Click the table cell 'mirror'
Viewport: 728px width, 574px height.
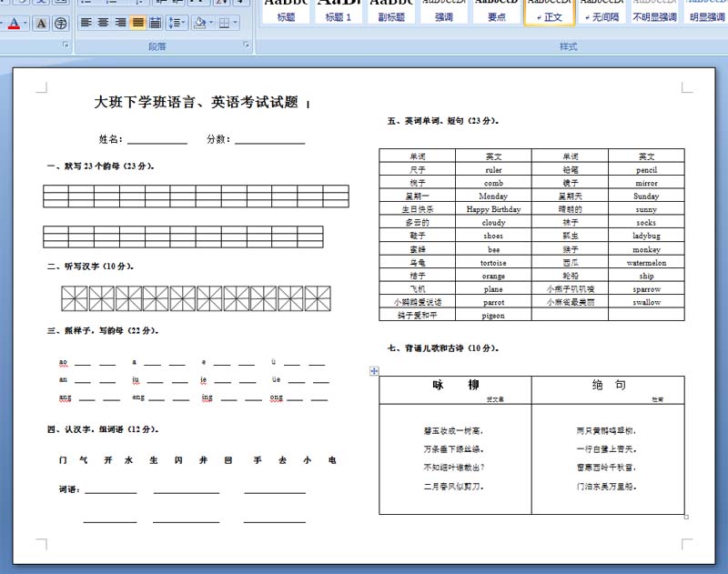click(x=646, y=183)
